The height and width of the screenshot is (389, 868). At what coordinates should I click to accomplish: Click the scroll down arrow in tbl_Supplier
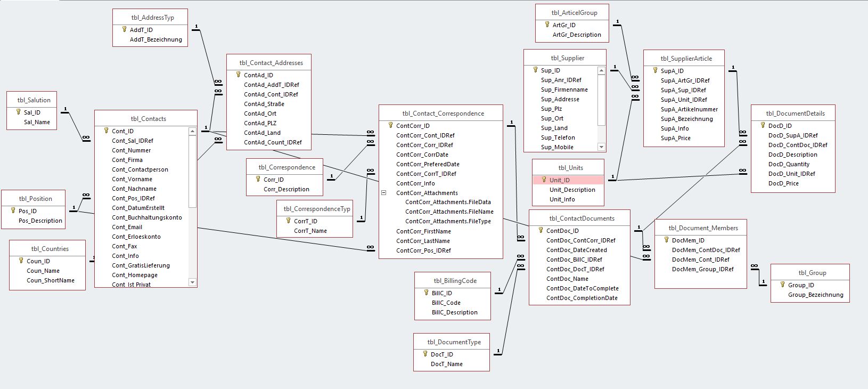(601, 147)
